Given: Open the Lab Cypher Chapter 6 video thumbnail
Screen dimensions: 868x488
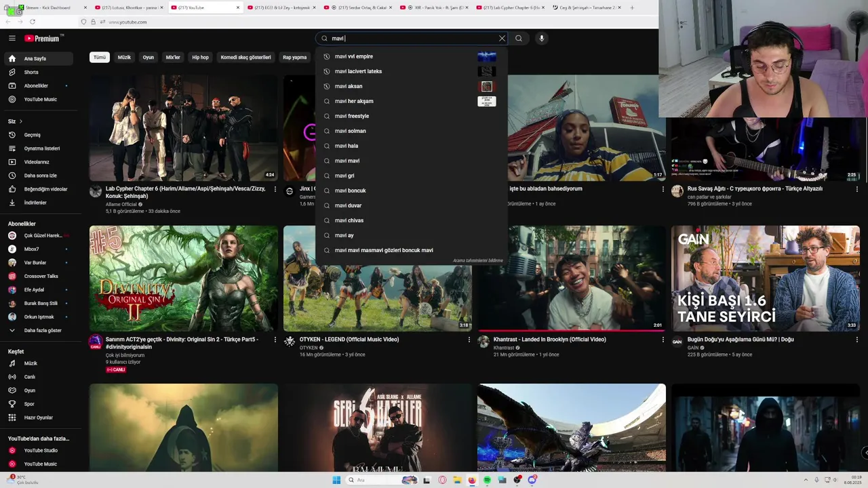Looking at the screenshot, I should [184, 128].
